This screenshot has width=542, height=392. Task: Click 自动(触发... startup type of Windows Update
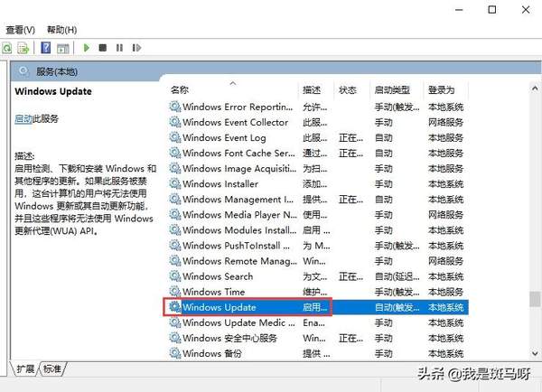click(x=397, y=307)
